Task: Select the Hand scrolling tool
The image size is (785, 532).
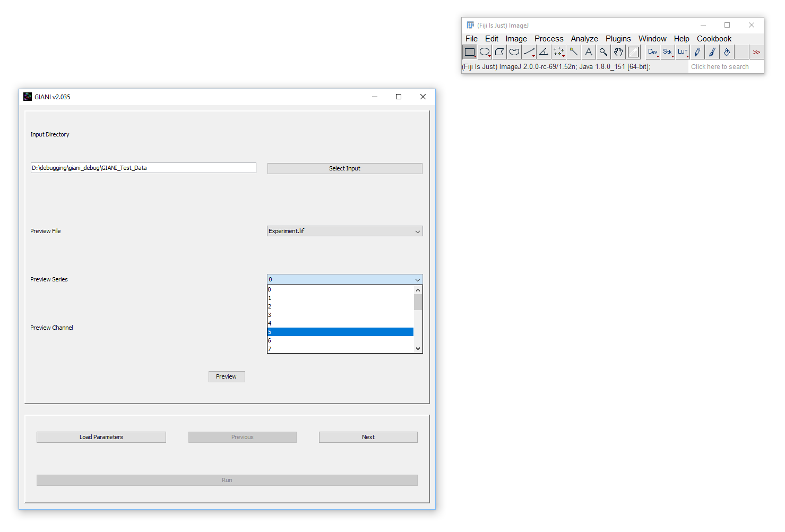Action: coord(618,52)
